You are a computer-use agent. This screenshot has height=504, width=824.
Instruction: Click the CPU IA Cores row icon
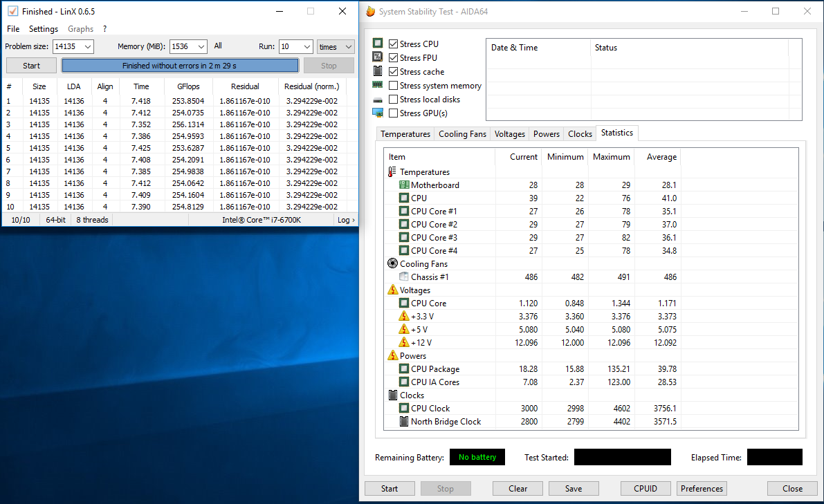(403, 382)
